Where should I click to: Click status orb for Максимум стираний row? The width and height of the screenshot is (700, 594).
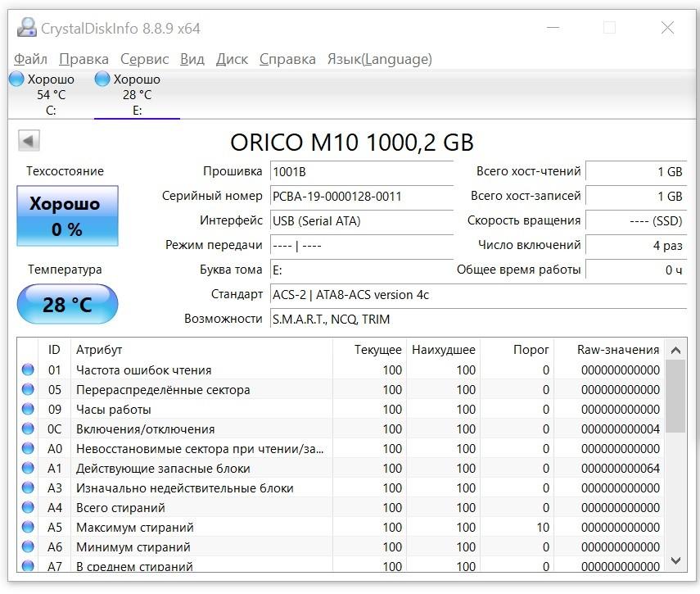tap(29, 528)
